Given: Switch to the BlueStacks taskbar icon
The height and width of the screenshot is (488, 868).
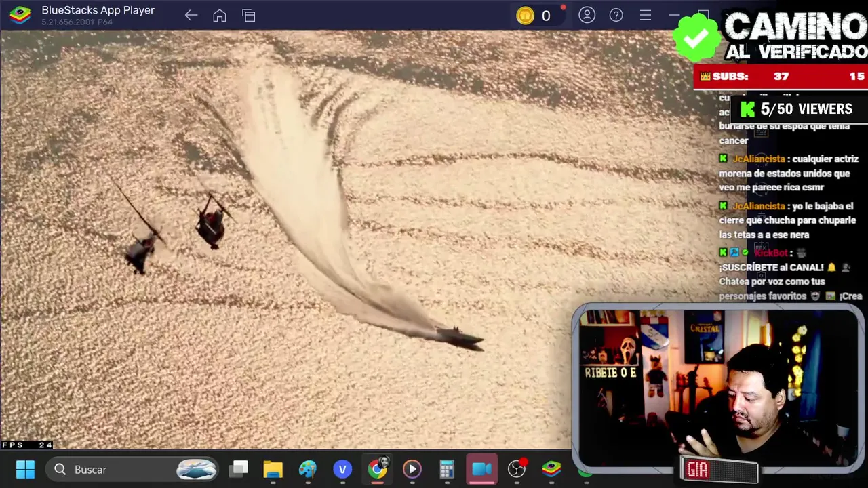Looking at the screenshot, I should tap(551, 469).
